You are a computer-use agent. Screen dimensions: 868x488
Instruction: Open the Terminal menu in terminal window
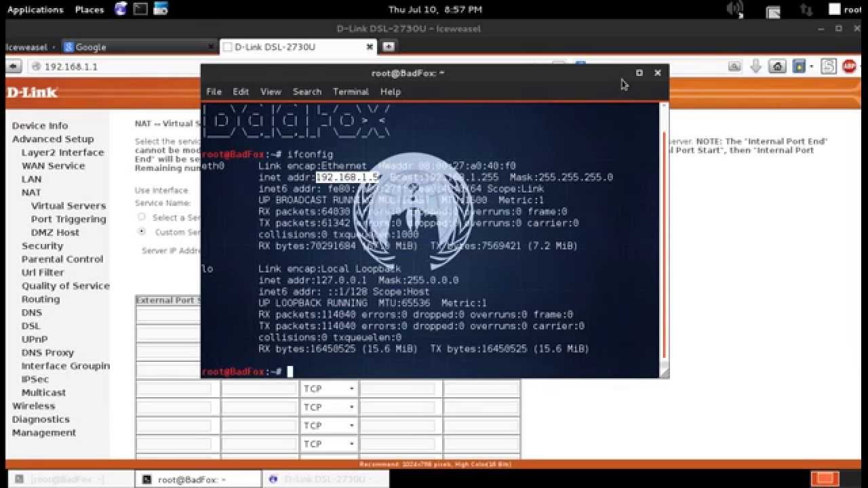click(x=351, y=91)
